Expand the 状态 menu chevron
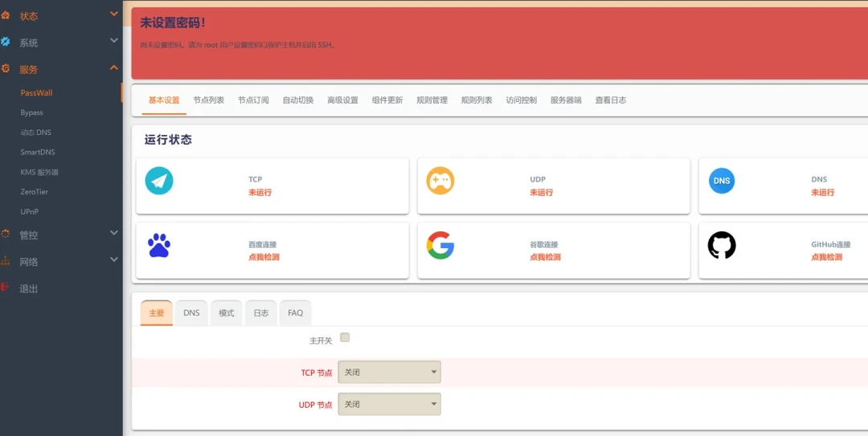This screenshot has height=436, width=868. [114, 14]
